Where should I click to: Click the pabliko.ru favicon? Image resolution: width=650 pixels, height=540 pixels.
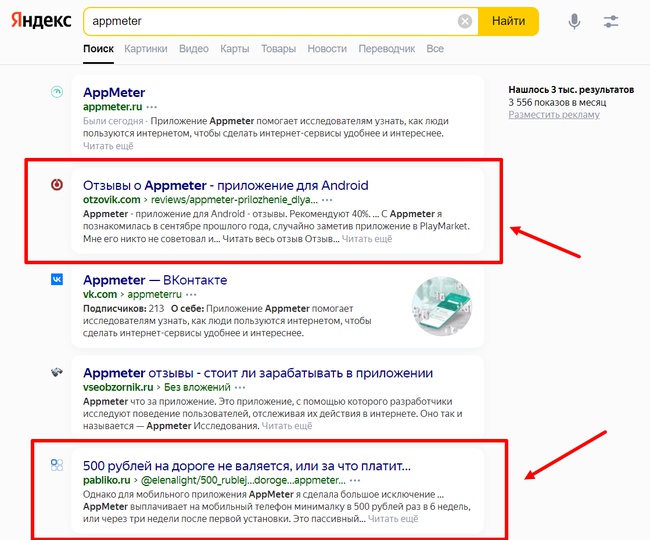point(57,465)
